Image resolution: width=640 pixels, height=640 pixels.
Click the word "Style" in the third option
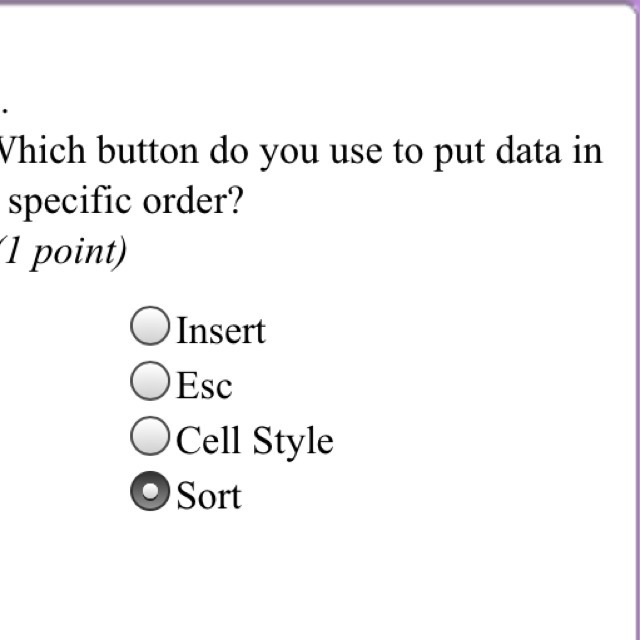(293, 442)
